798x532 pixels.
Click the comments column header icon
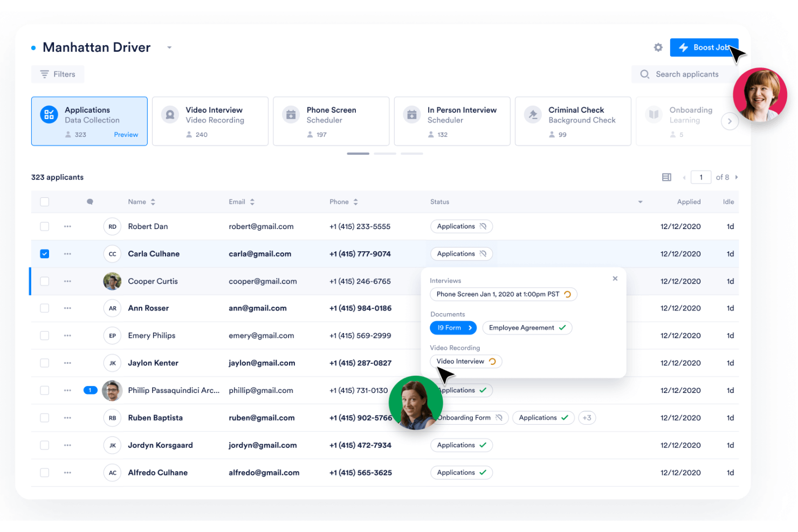(x=90, y=202)
